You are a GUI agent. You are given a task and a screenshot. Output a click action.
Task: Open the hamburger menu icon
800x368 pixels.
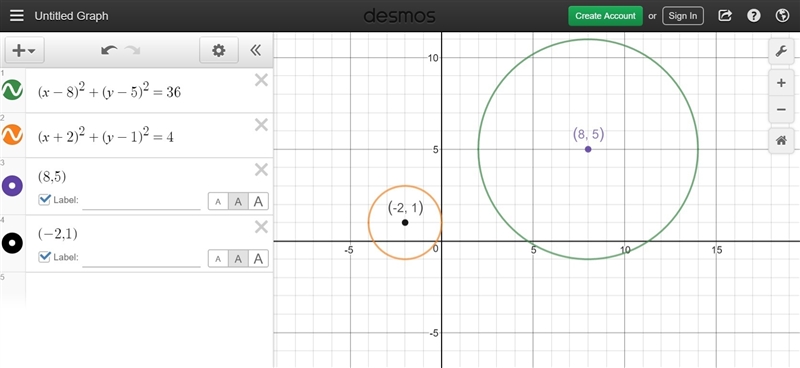(x=17, y=16)
